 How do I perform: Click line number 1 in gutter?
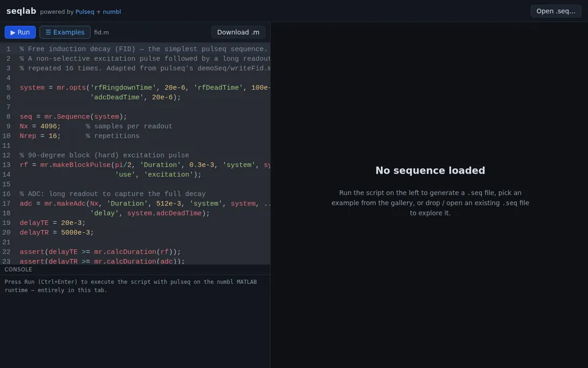click(x=8, y=49)
